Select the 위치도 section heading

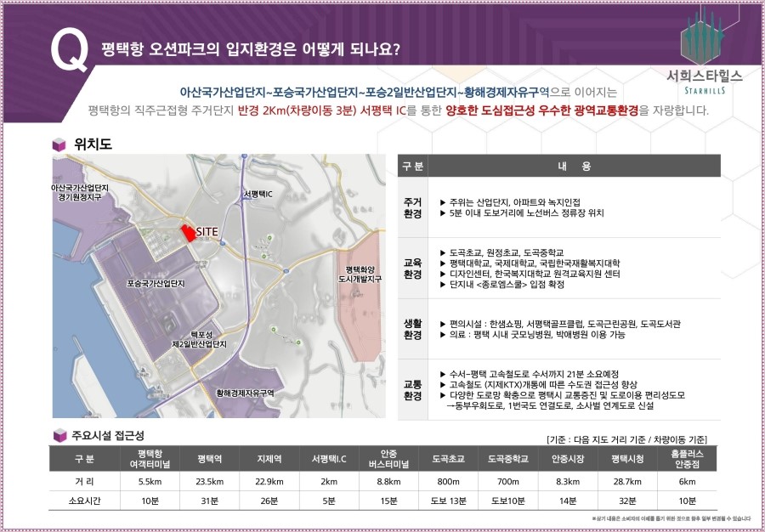point(93,144)
